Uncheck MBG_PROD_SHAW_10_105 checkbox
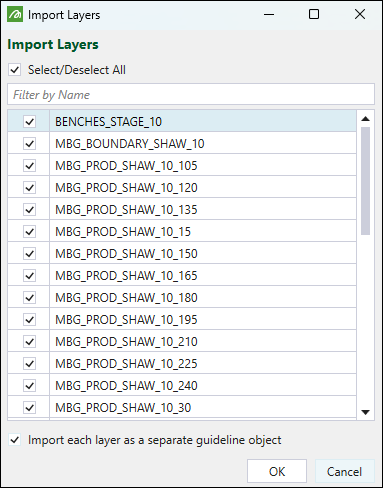The width and height of the screenshot is (383, 489). coord(30,166)
